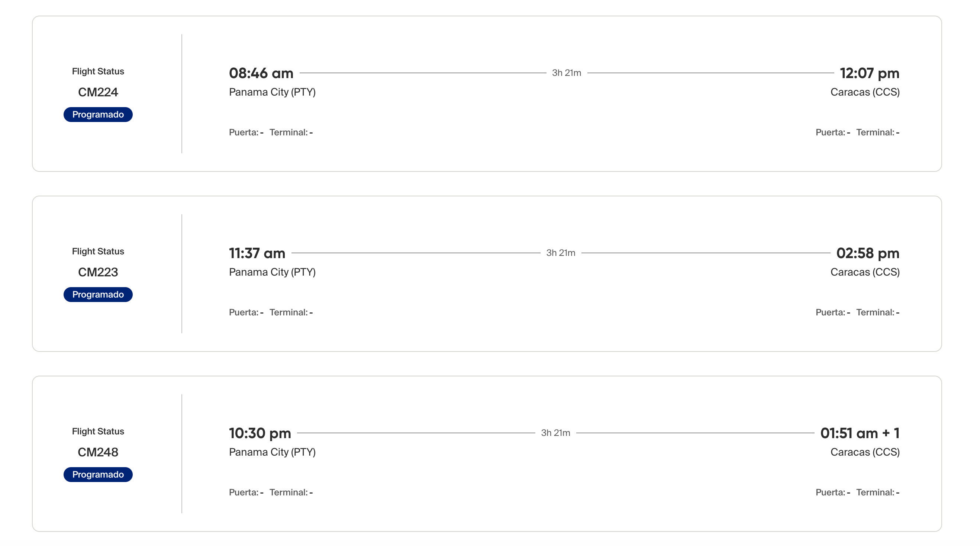
Task: Click the Programado badge for flight CM224
Action: click(x=98, y=115)
